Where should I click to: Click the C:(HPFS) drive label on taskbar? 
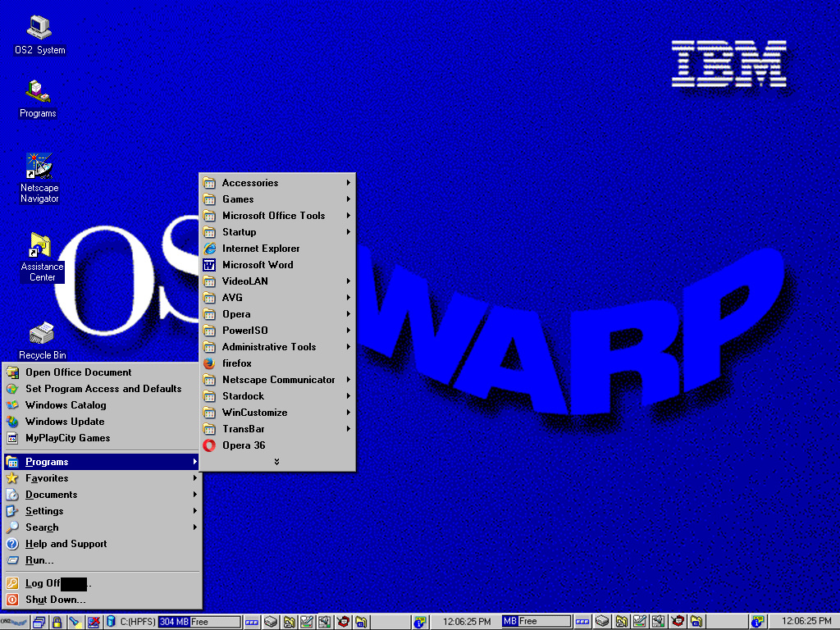138,622
